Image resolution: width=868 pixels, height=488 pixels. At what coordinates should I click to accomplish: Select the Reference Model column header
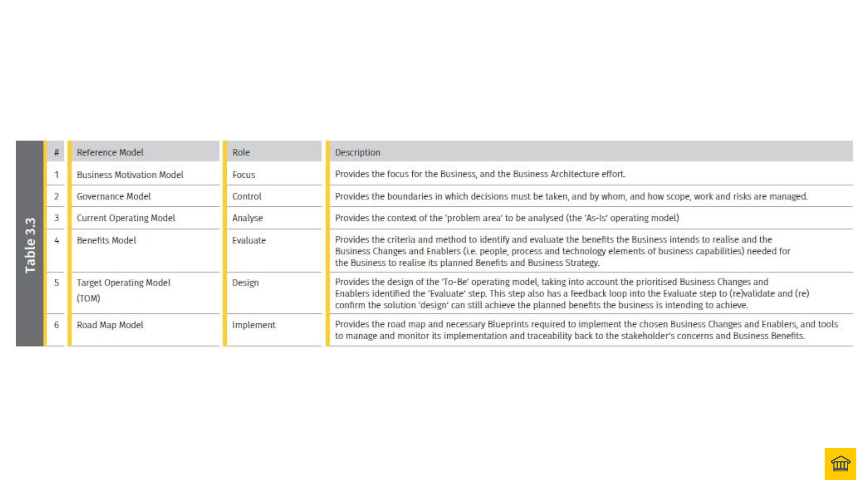pos(110,152)
